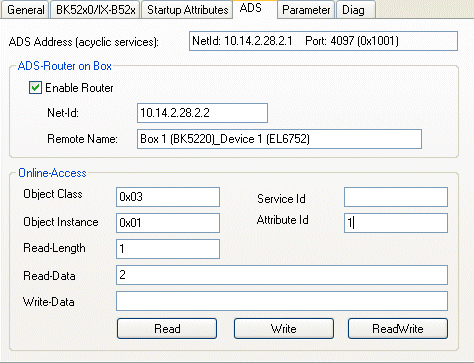Open the Diag tab
Image resolution: width=474 pixels, height=363 pixels.
[x=356, y=10]
